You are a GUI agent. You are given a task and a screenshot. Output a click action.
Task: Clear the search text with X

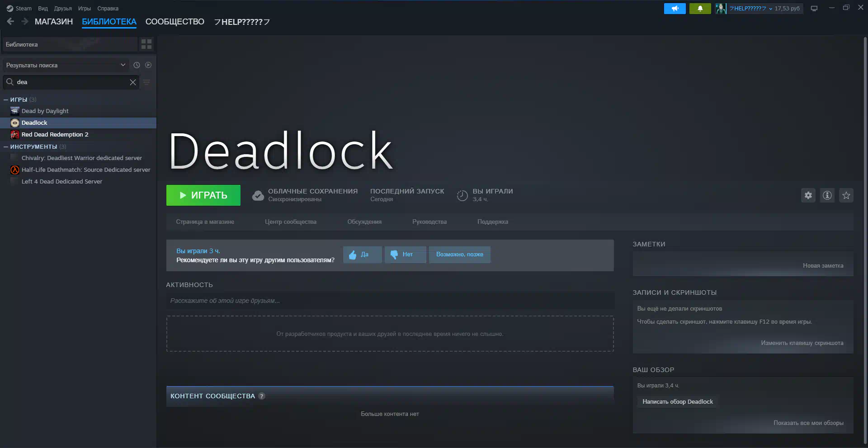pos(133,82)
